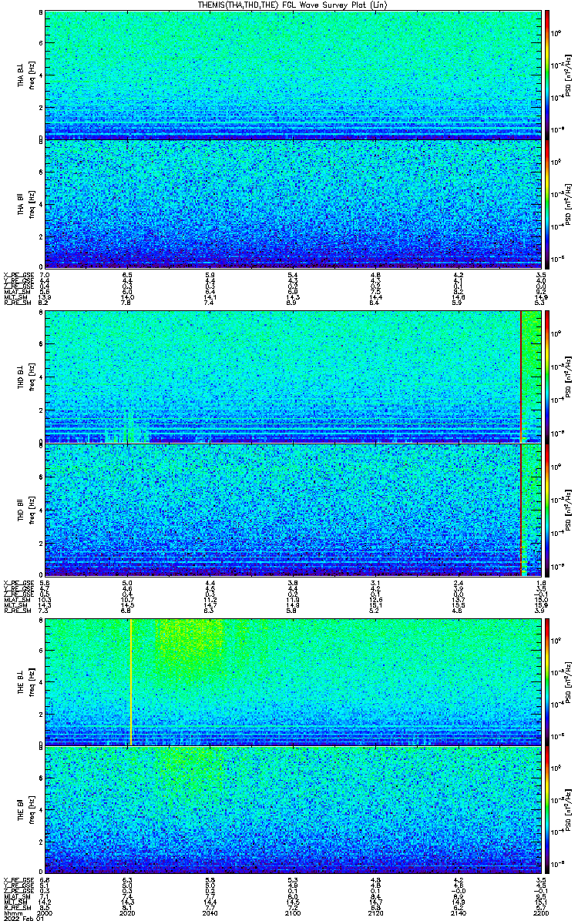Image resolution: width=578 pixels, height=924 pixels.
Task: Click the THE B-parallel spectrogram panel
Action: pyautogui.click(x=291, y=809)
